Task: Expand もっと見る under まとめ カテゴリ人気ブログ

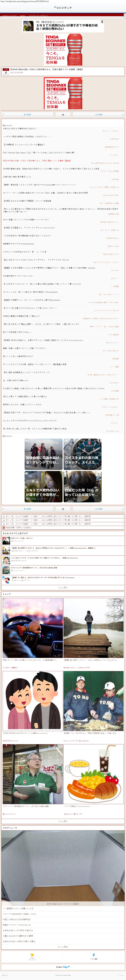Action: point(63,587)
